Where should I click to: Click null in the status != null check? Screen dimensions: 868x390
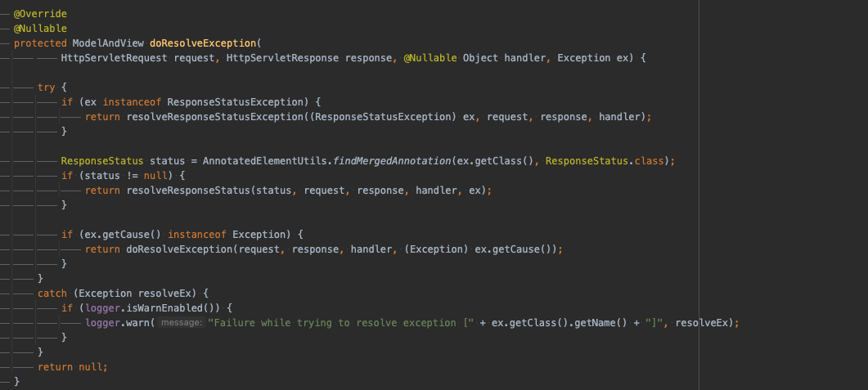pyautogui.click(x=155, y=175)
